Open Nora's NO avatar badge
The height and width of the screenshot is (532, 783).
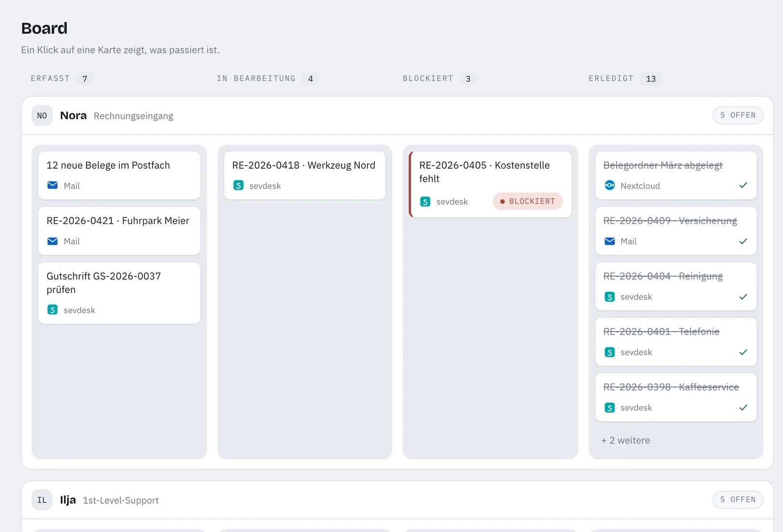[x=42, y=116]
